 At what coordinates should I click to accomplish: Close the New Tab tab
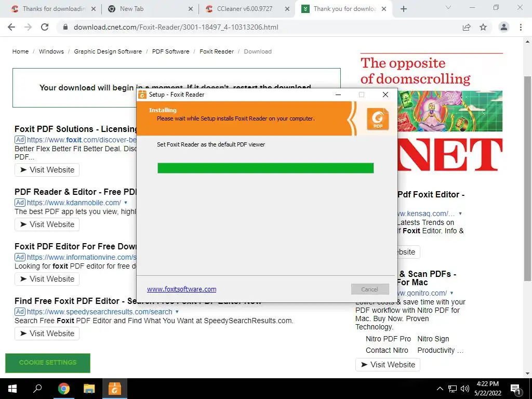coord(191,9)
